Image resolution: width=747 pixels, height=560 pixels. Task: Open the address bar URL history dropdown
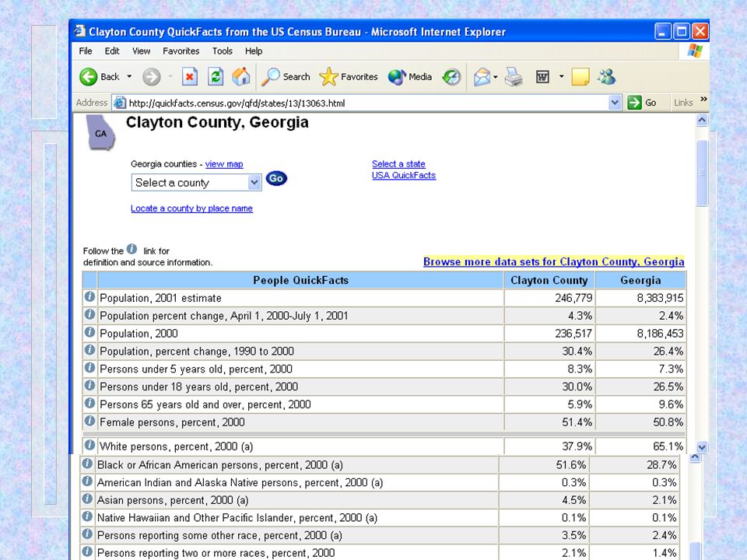tap(615, 103)
